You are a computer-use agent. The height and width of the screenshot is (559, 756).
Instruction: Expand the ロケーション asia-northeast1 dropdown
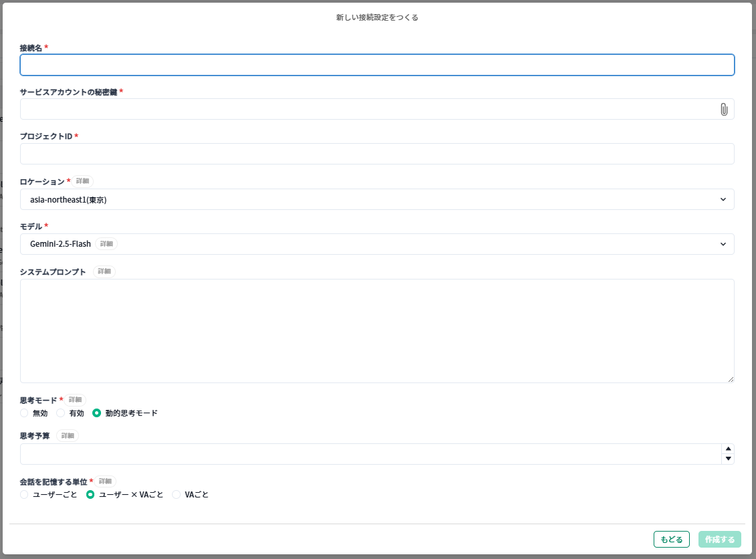pyautogui.click(x=723, y=199)
